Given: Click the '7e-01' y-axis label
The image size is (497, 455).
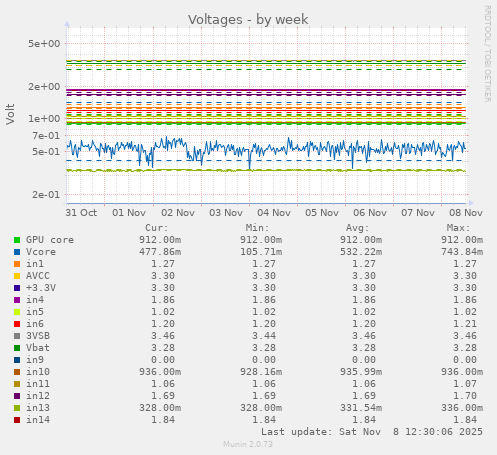Looking at the screenshot, I should [x=46, y=136].
